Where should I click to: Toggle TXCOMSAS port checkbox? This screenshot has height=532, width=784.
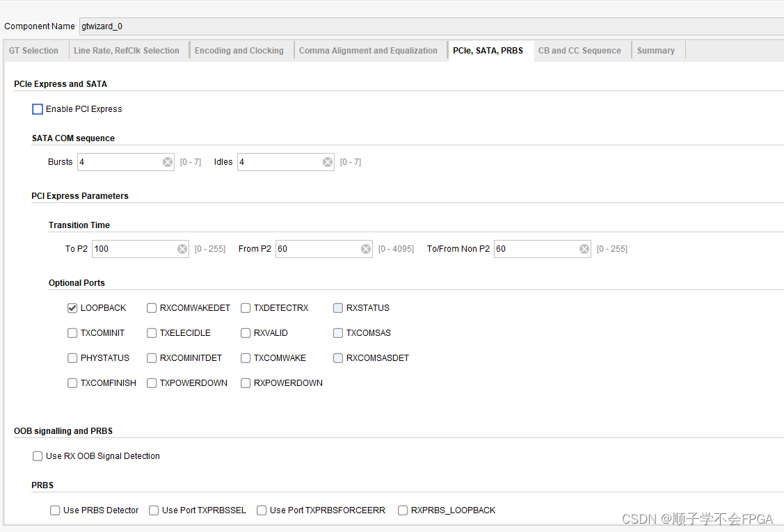click(x=338, y=333)
